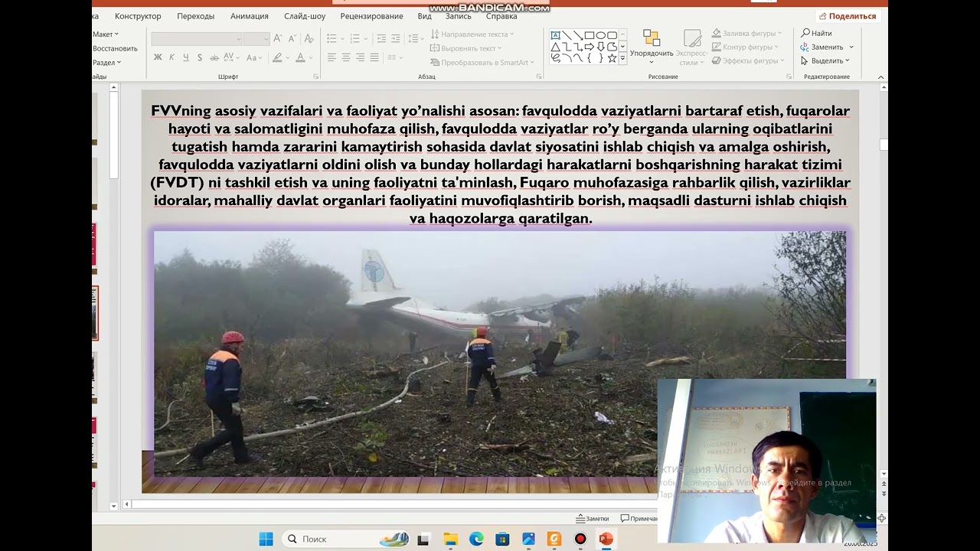Viewport: 980px width, 551px height.
Task: Open Слайд-шоу tab
Action: point(305,16)
